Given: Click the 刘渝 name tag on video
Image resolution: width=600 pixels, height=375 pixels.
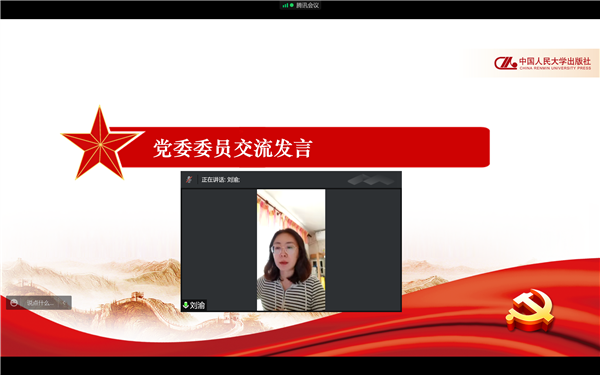Looking at the screenshot, I should point(194,305).
